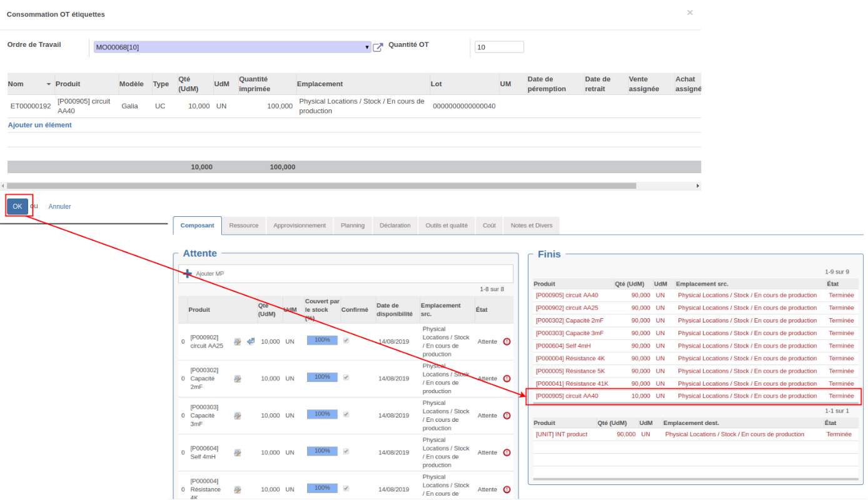The height and width of the screenshot is (500, 868).
Task: Select the Planning tab
Action: tap(353, 226)
